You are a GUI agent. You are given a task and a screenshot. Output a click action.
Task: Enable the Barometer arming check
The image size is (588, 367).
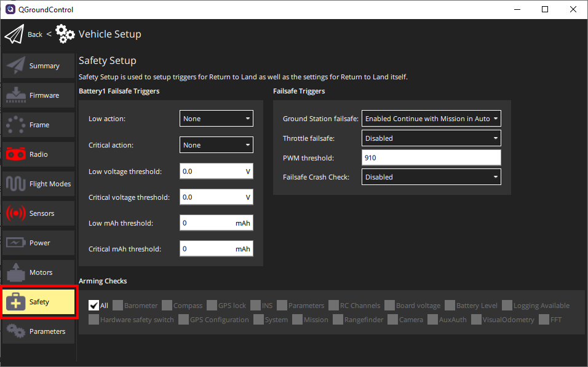coord(117,306)
